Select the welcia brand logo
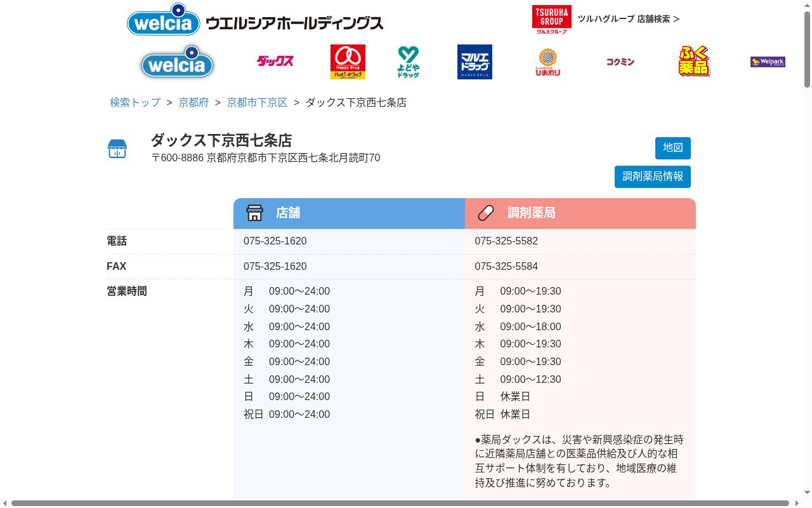The image size is (812, 508). (x=177, y=62)
